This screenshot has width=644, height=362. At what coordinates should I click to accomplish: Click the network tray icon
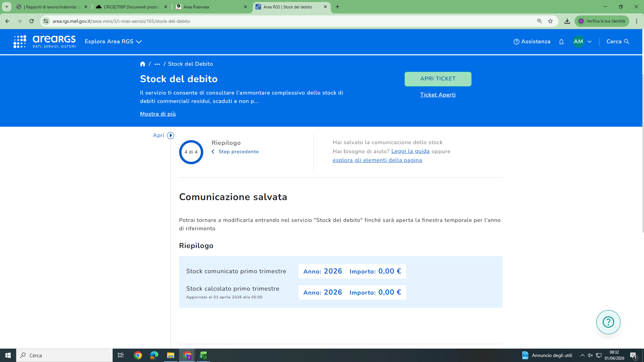pyautogui.click(x=599, y=355)
